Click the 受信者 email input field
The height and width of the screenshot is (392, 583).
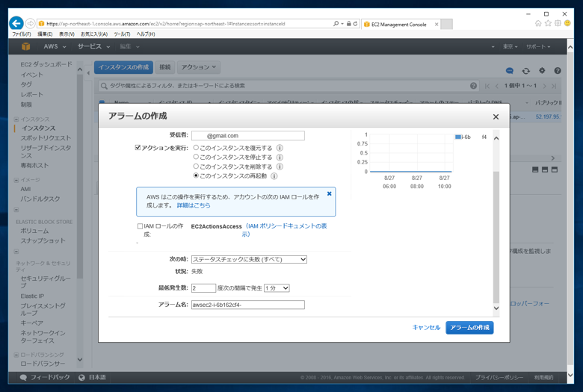[248, 136]
